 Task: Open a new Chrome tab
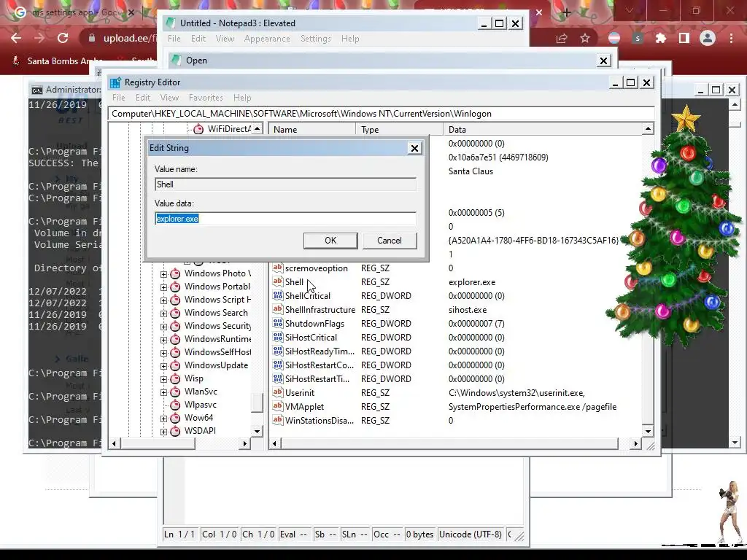(566, 12)
